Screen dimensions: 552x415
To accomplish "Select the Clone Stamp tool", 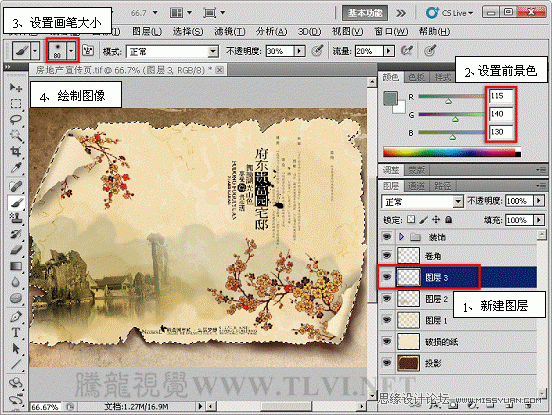I will (15, 219).
